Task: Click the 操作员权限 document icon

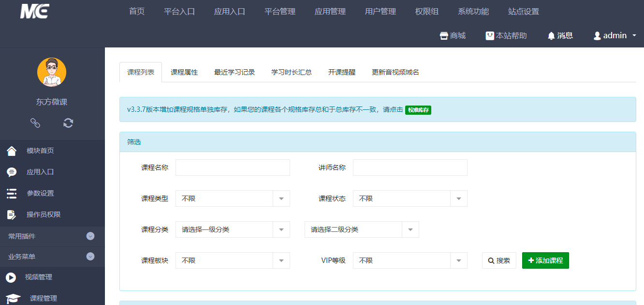Action: [x=12, y=214]
